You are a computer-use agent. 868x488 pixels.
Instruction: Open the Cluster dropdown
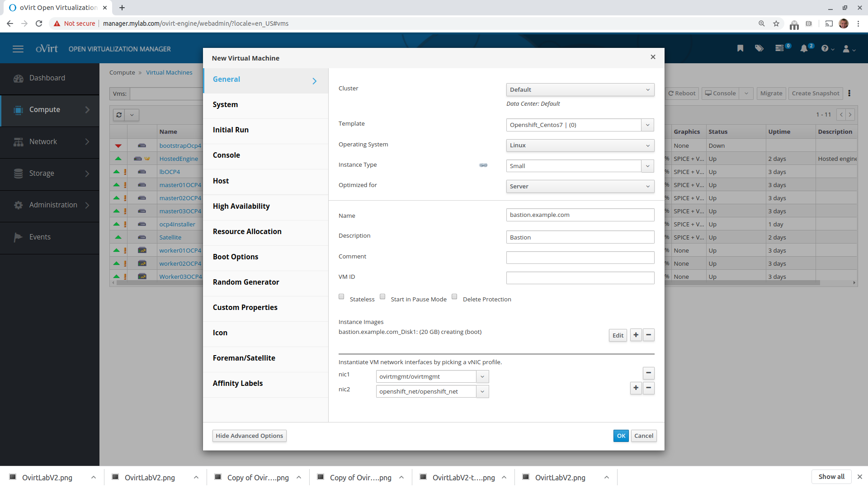[x=580, y=89]
